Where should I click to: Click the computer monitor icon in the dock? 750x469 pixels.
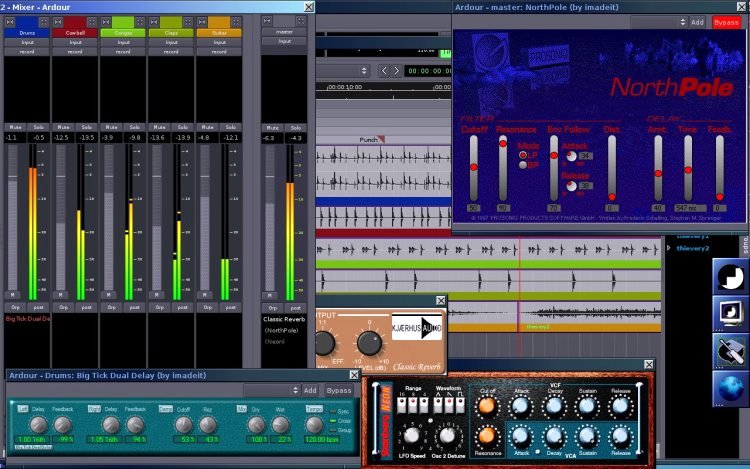(x=730, y=313)
